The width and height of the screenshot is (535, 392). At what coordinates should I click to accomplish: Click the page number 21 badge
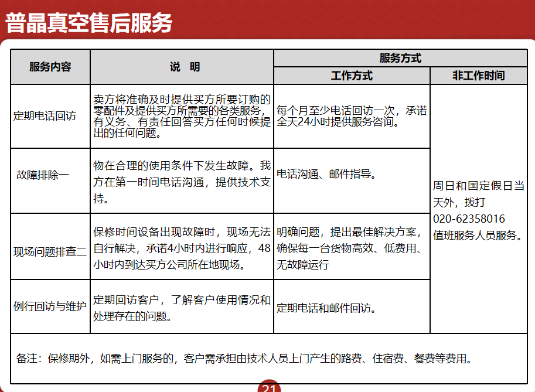tap(269, 388)
